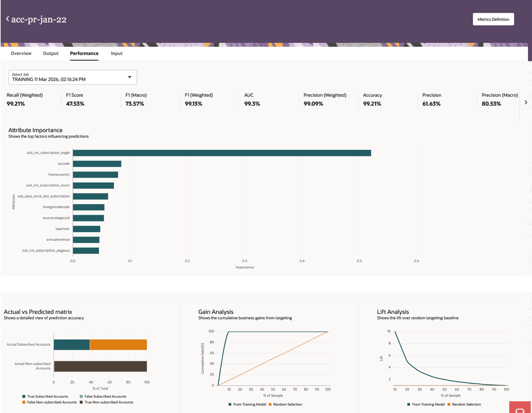Image resolution: width=532 pixels, height=413 pixels.
Task: Click the Actual Non-subscribed Accounts bar
Action: [100, 366]
